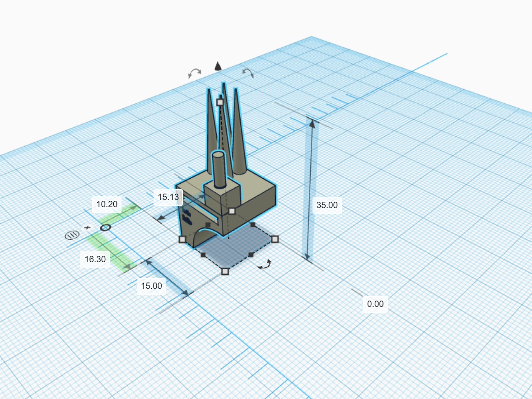Viewport: 532px width, 399px height.
Task: Click the rotation arrow beside the selection base
Action: pos(265,265)
